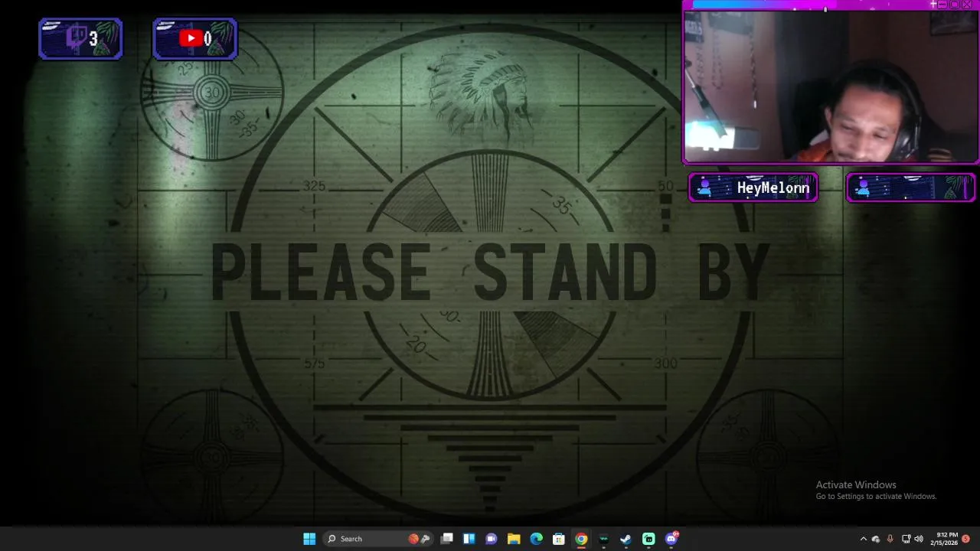Launch Microsoft Edge from the taskbar
The width and height of the screenshot is (980, 551).
tap(537, 539)
